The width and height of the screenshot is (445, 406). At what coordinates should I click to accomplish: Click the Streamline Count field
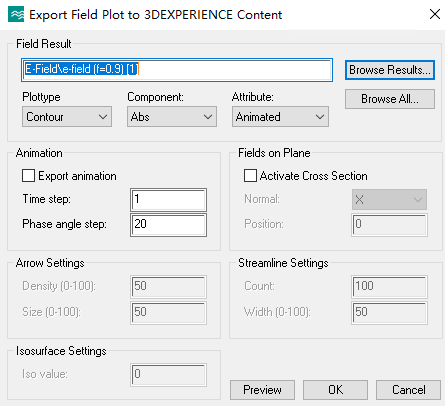(x=389, y=287)
